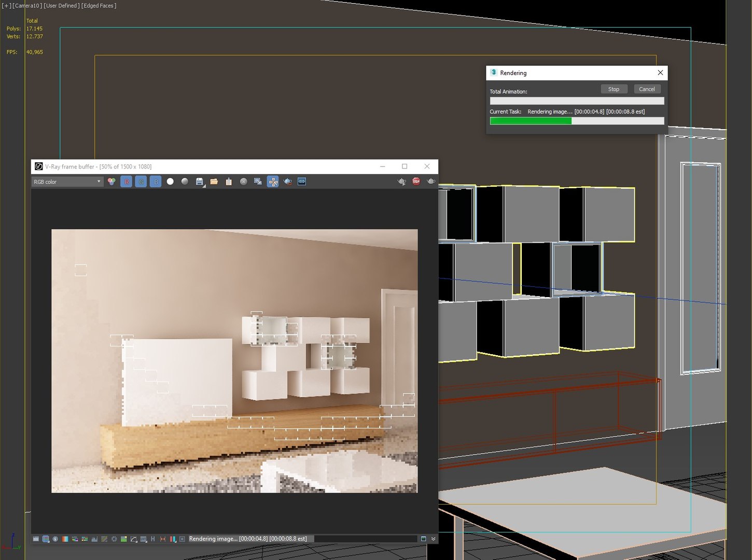Image resolution: width=752 pixels, height=560 pixels.
Task: Toggle monochromatic mode grey sphere
Action: pos(185,181)
